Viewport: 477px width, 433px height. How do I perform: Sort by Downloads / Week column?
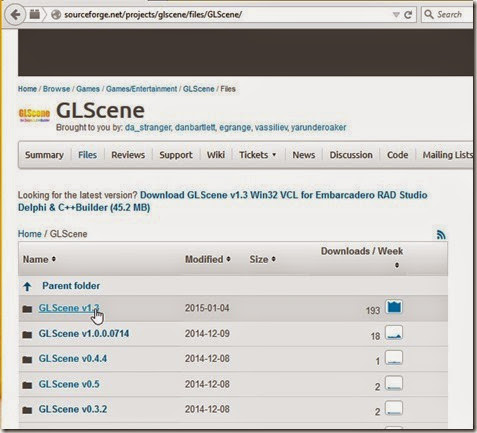point(362,257)
